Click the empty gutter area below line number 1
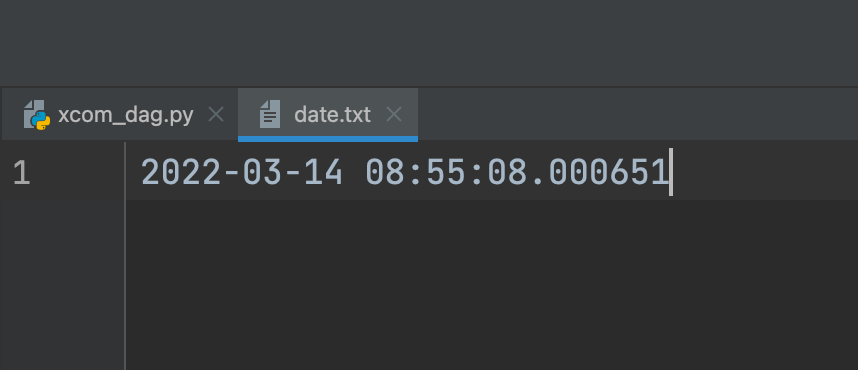Screen dimensions: 858x370 pos(62,285)
